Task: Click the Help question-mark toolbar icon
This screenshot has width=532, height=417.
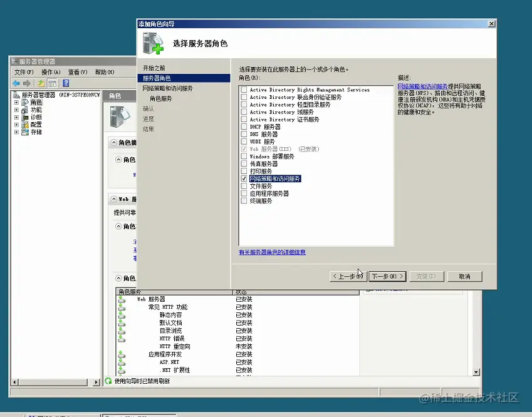Action: pyautogui.click(x=66, y=83)
